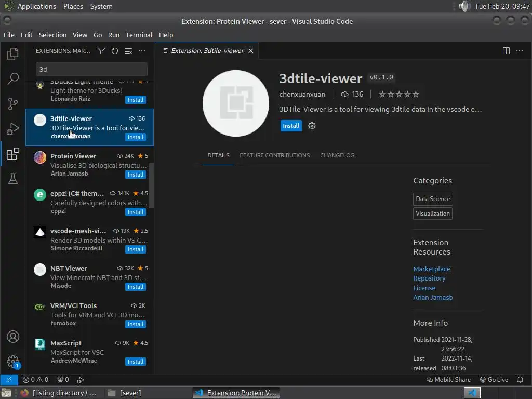The height and width of the screenshot is (399, 532).
Task: Close the Extension: 3dtile-viewer tab
Action: pos(251,51)
